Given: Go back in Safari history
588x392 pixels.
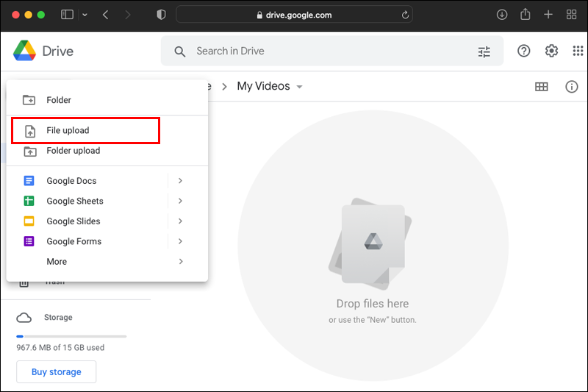Looking at the screenshot, I should coord(105,15).
